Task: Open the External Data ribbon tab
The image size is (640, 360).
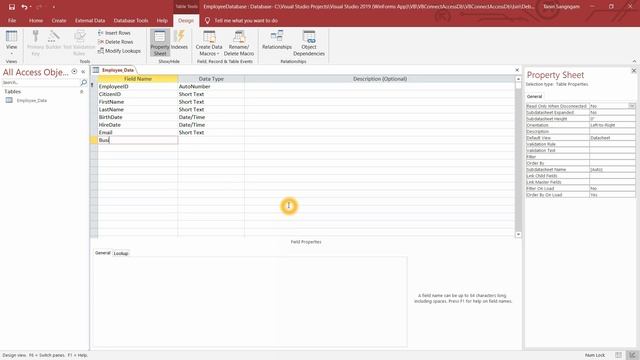Action: coord(90,20)
